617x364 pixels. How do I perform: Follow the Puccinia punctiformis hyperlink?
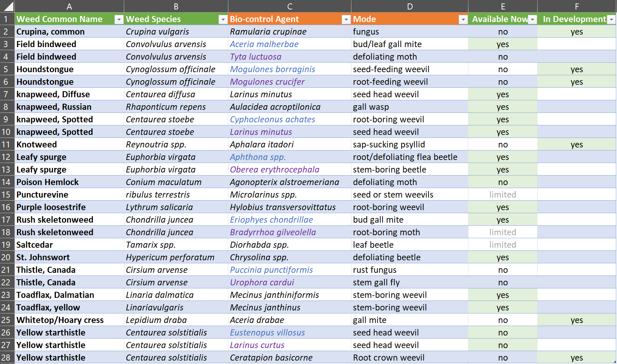tap(271, 270)
